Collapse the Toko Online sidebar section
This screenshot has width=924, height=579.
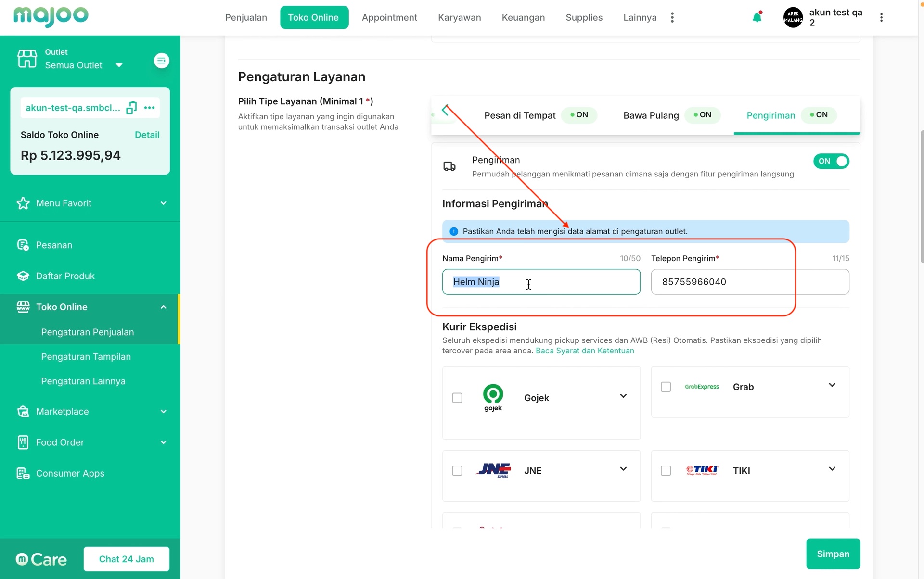coord(164,307)
